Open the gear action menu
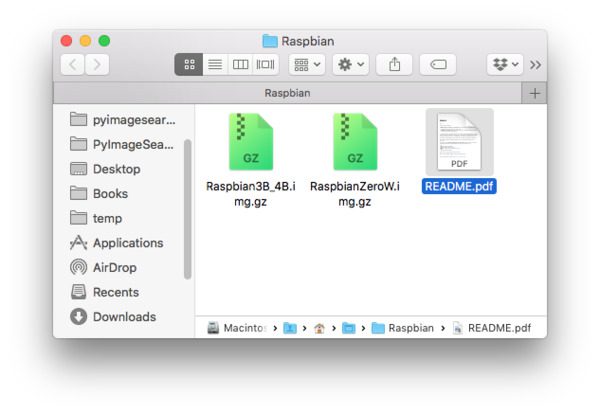600x414 pixels. (x=351, y=64)
